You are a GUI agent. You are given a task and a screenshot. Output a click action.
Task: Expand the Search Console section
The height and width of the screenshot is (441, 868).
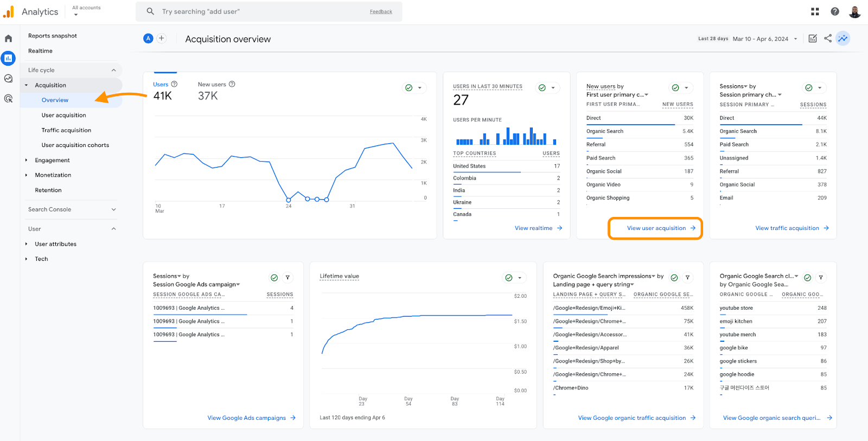[113, 209]
